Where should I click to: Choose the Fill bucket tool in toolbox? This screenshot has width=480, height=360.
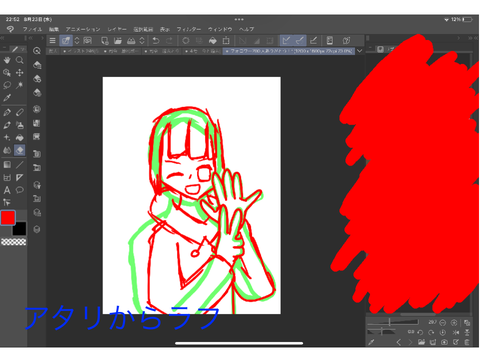pyautogui.click(x=20, y=137)
